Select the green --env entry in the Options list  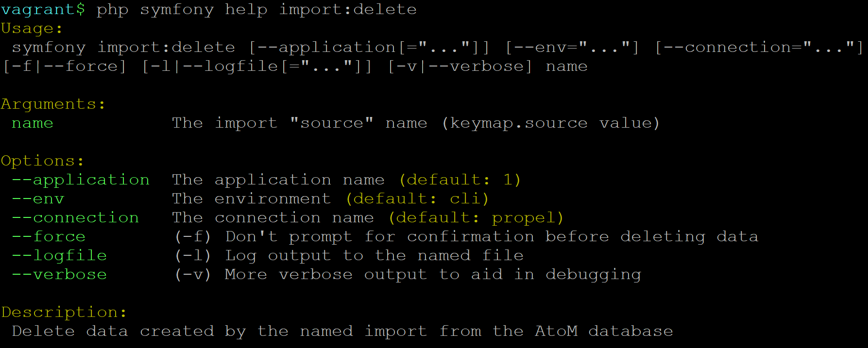point(38,199)
